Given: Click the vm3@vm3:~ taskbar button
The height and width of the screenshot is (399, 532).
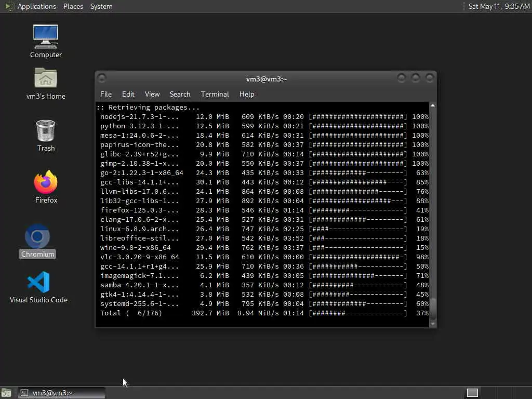Looking at the screenshot, I should (x=61, y=393).
